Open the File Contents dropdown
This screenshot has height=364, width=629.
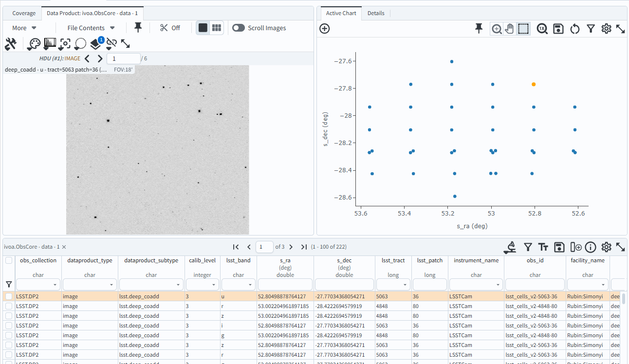click(91, 28)
